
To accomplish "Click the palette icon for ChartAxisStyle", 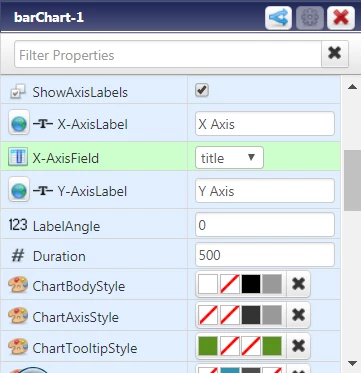I will [x=18, y=316].
